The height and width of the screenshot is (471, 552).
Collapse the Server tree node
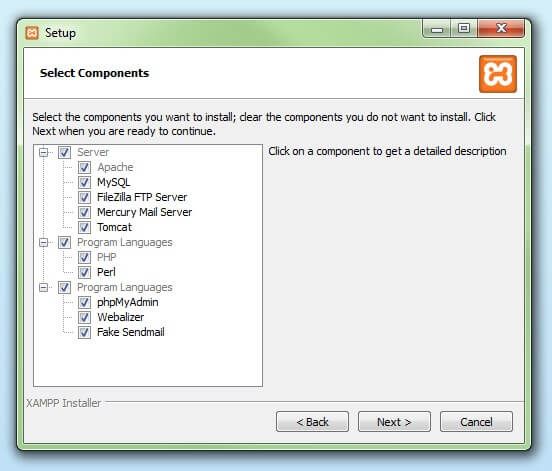tap(44, 152)
